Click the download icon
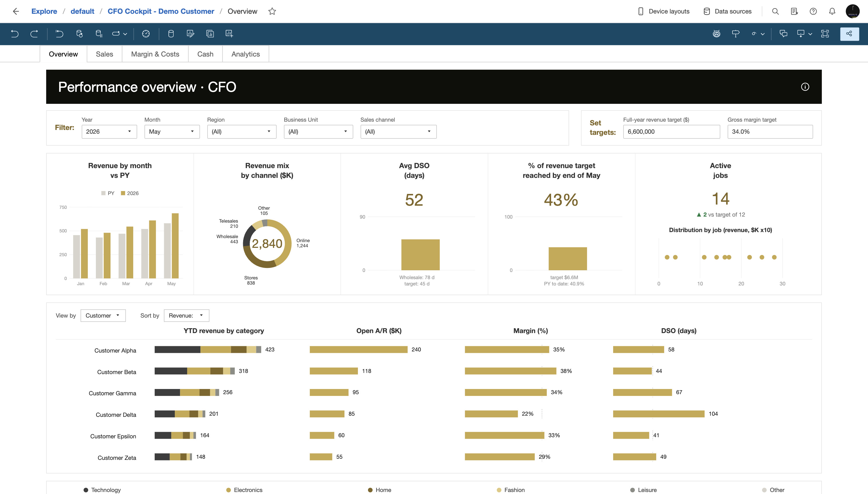868x494 pixels. tap(801, 34)
